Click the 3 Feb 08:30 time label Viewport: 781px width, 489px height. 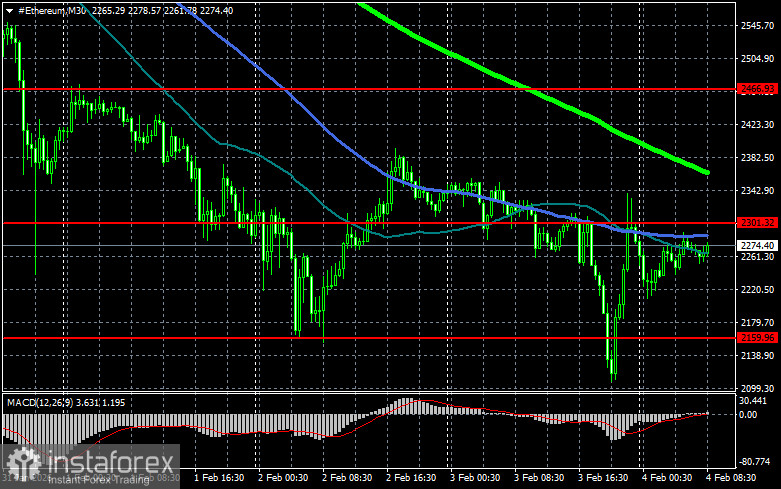click(539, 478)
